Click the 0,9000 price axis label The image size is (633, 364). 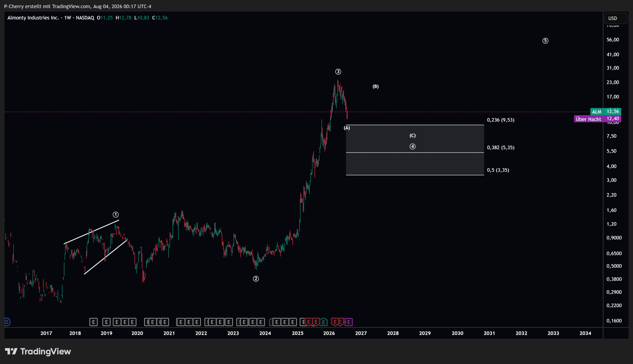click(x=614, y=238)
